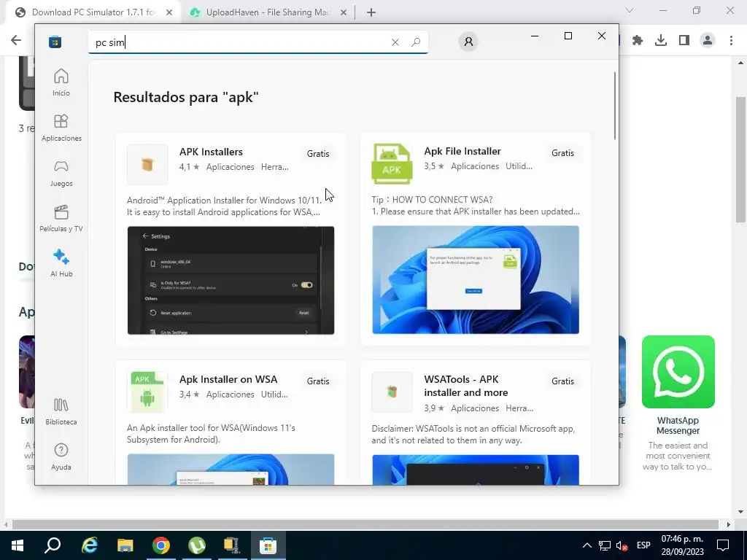
Task: View APK Installers settings screenshot
Action: click(x=231, y=281)
